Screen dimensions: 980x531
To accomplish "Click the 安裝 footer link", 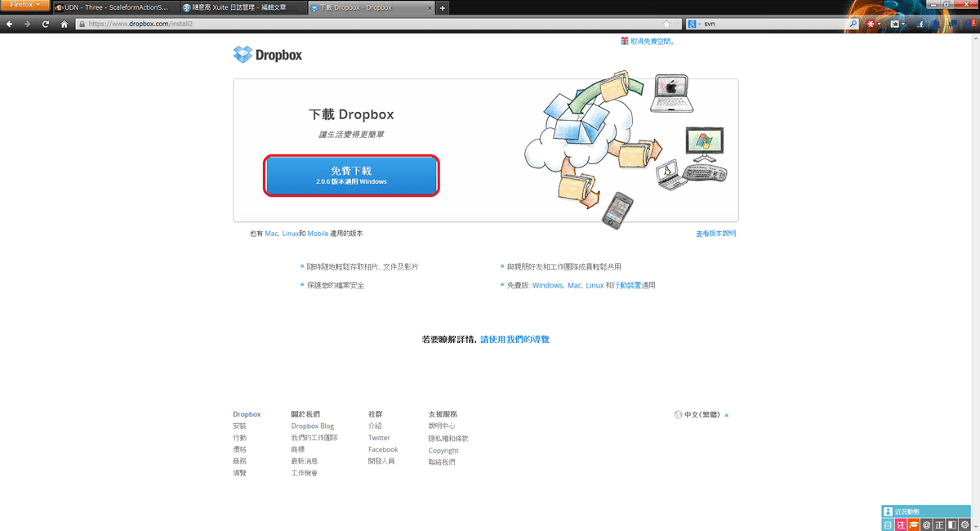I will pyautogui.click(x=239, y=426).
